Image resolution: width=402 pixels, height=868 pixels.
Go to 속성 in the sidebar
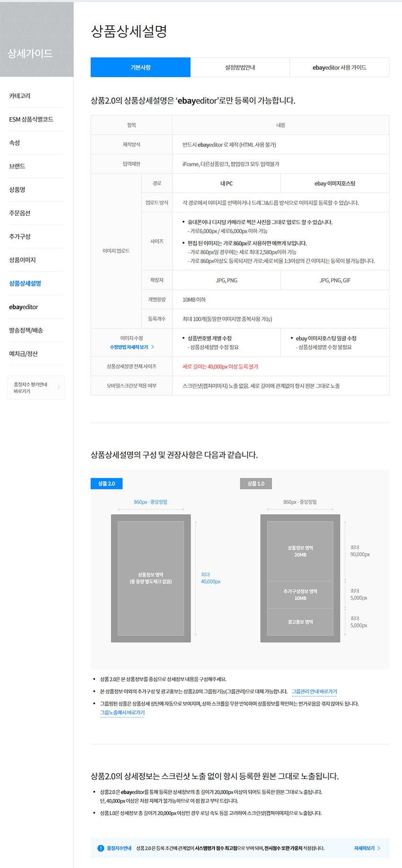tap(15, 142)
